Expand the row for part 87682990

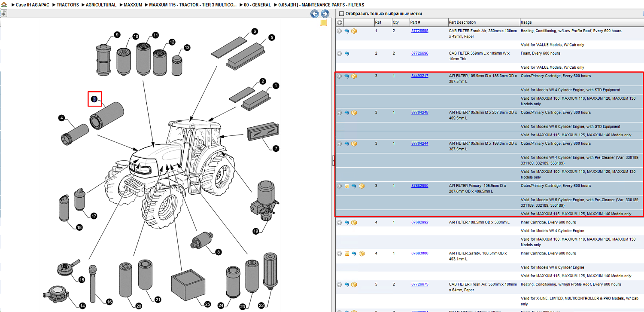click(x=340, y=186)
